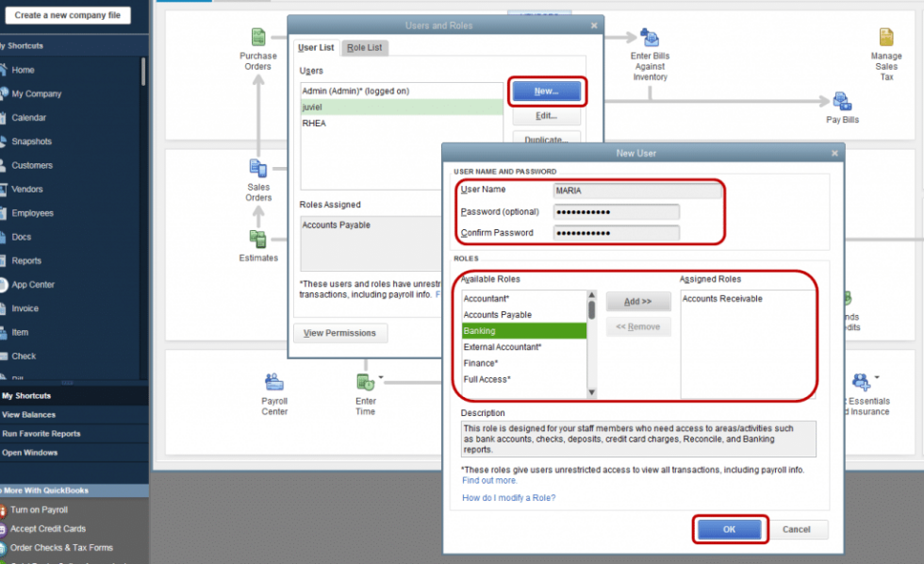
Task: Select Run Favorite Reports section
Action: (x=74, y=434)
